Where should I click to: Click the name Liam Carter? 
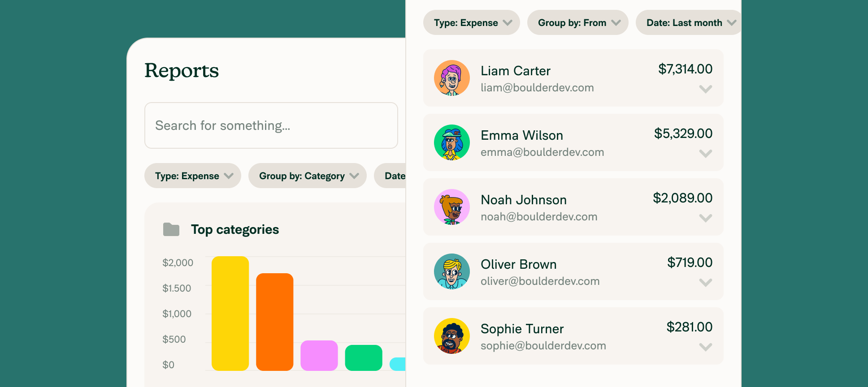(516, 71)
